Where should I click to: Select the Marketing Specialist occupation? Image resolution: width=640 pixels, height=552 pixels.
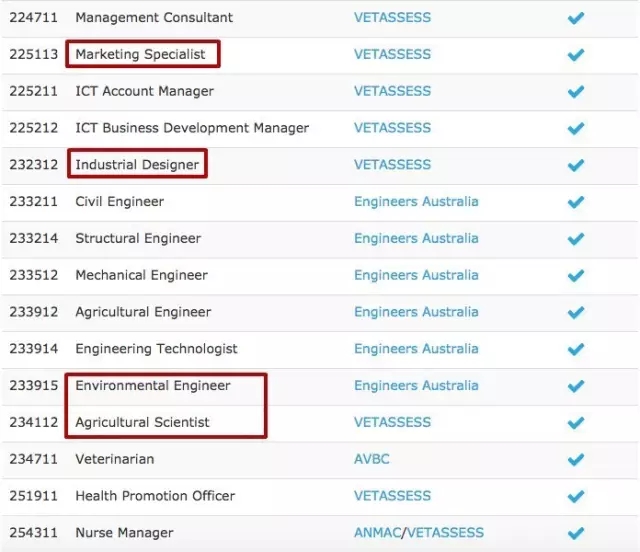(140, 55)
